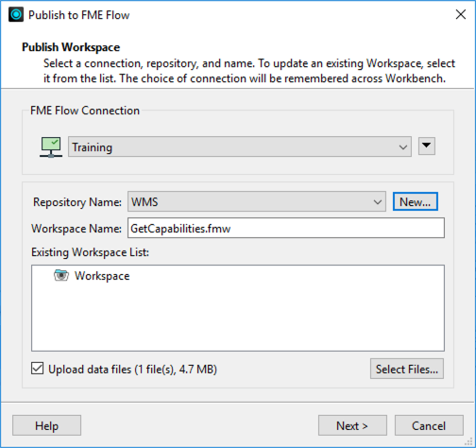The width and height of the screenshot is (476, 448).
Task: Click the resize grip at dialog corner
Action: tap(468, 441)
